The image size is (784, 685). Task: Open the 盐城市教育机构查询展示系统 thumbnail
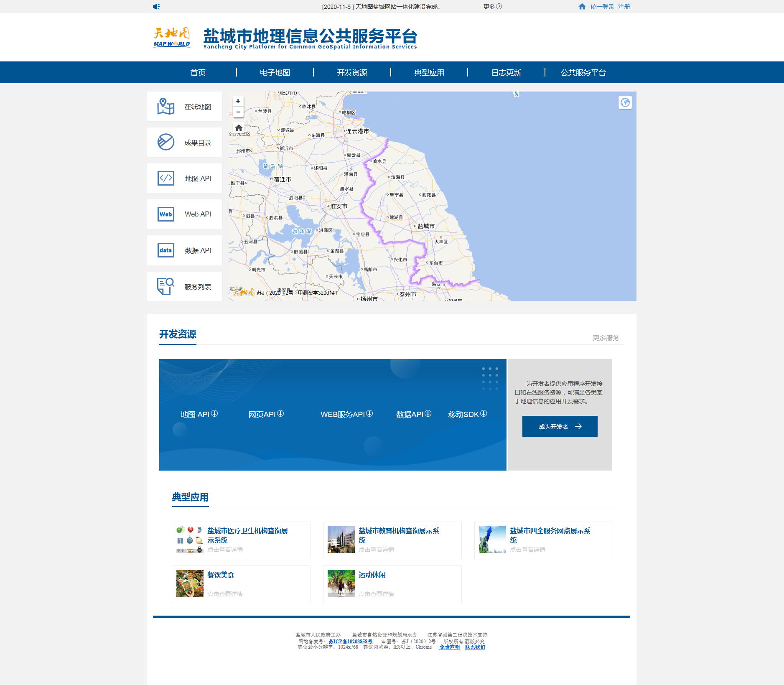click(341, 540)
